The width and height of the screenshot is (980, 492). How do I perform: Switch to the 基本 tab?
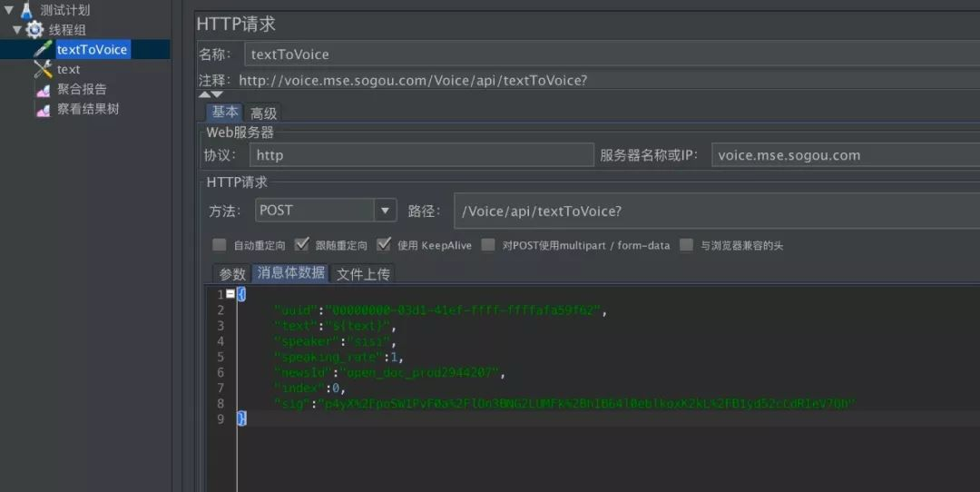click(x=224, y=112)
